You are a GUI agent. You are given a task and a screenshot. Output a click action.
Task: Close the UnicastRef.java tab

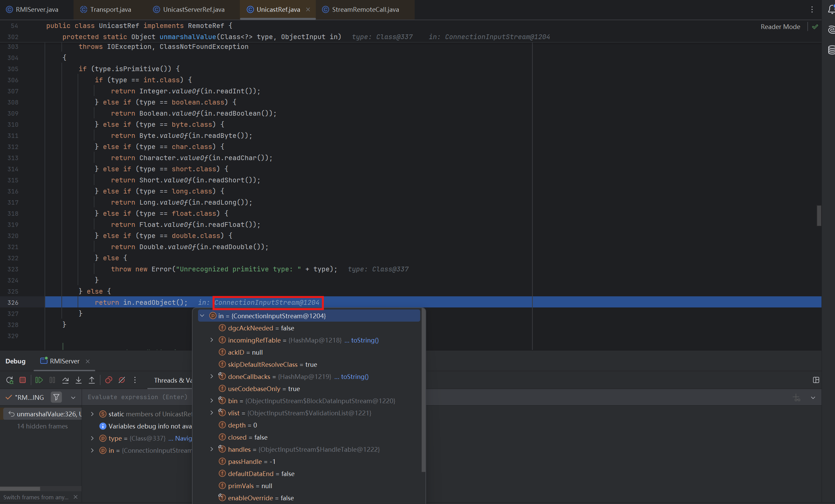tap(308, 9)
